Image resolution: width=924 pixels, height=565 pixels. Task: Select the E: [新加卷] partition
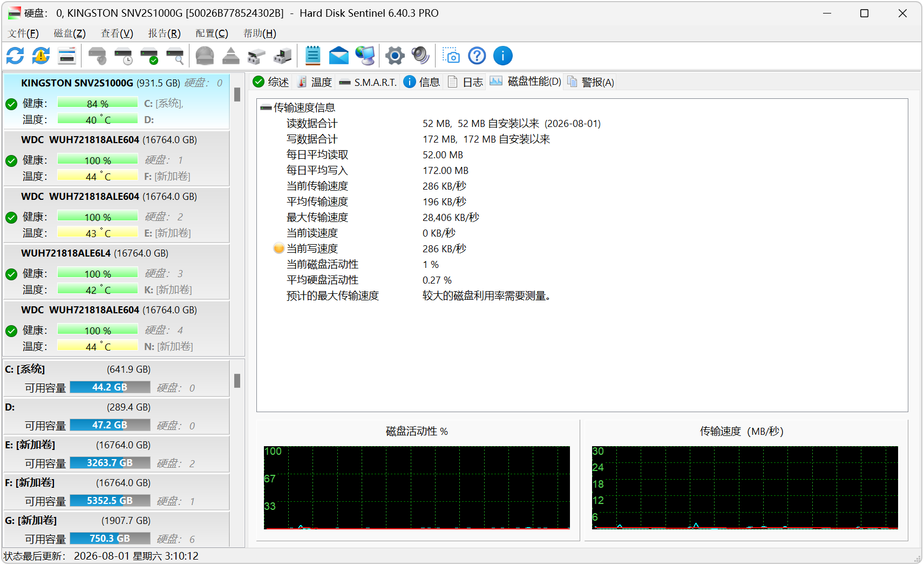coord(117,454)
